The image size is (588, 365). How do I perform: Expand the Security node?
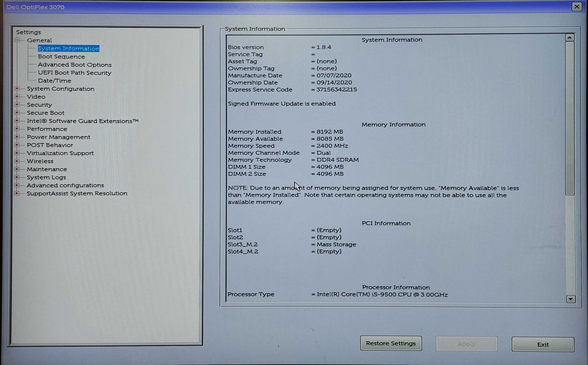(17, 104)
